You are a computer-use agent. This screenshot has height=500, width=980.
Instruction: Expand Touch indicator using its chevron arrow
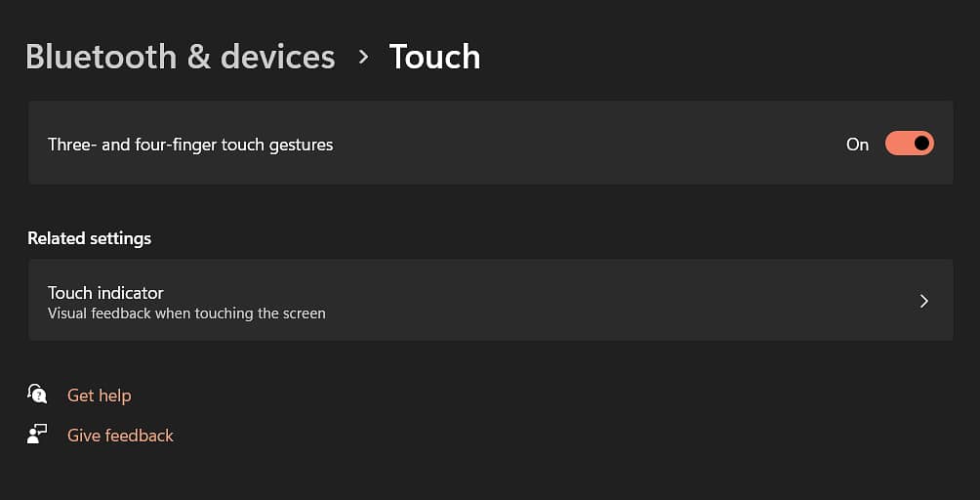(923, 301)
